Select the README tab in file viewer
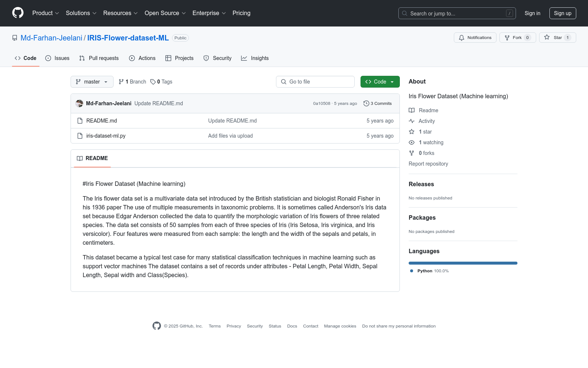588x368 pixels. pos(92,158)
